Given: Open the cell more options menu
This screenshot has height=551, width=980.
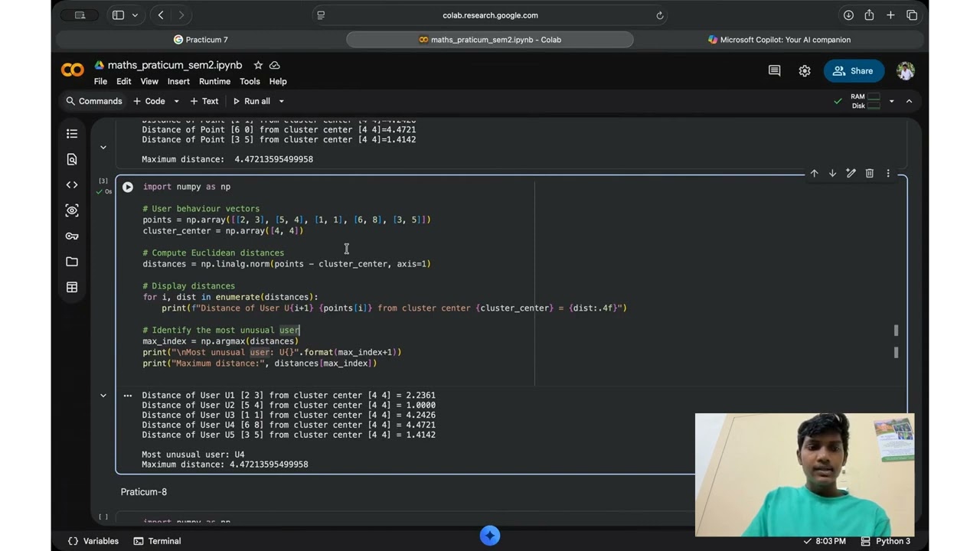Looking at the screenshot, I should (888, 174).
